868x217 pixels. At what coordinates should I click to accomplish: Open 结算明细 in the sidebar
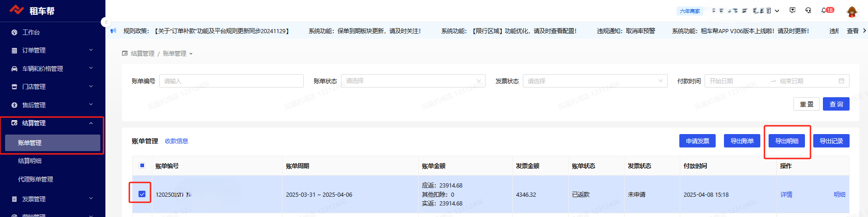(30, 161)
